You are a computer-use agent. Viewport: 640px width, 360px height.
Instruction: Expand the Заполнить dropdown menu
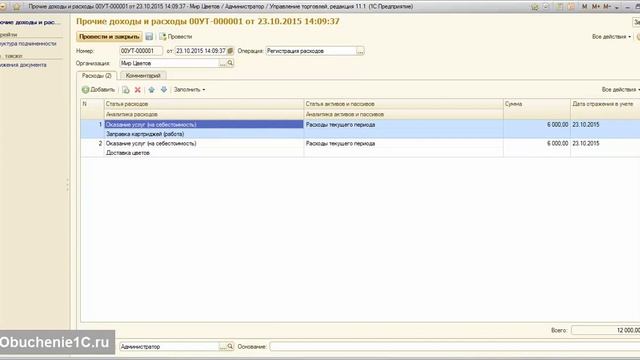pyautogui.click(x=189, y=90)
